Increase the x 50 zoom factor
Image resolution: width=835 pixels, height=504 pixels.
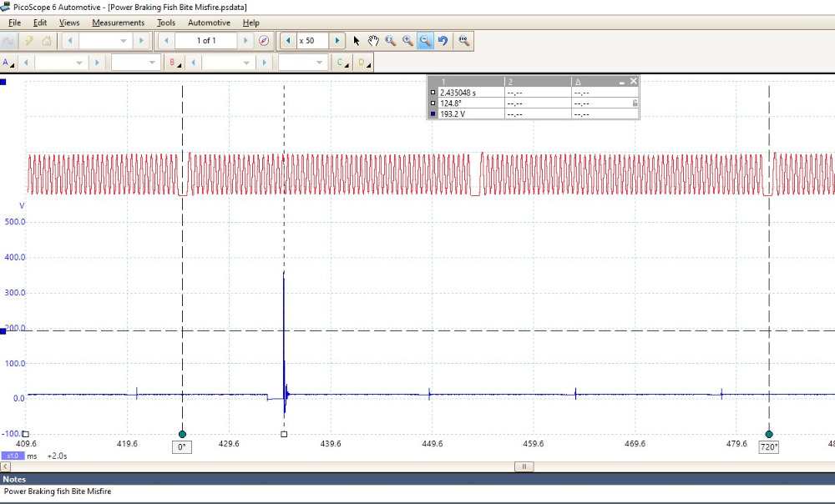[337, 41]
